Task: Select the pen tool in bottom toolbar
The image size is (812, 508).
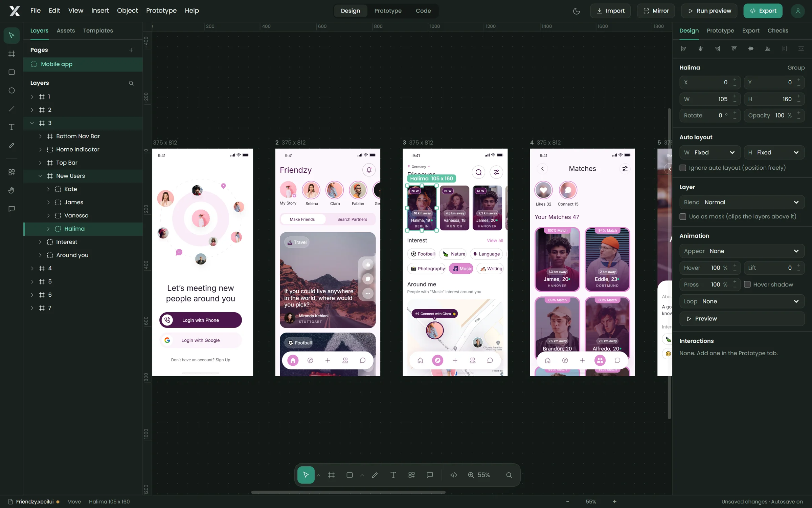Action: tap(375, 475)
